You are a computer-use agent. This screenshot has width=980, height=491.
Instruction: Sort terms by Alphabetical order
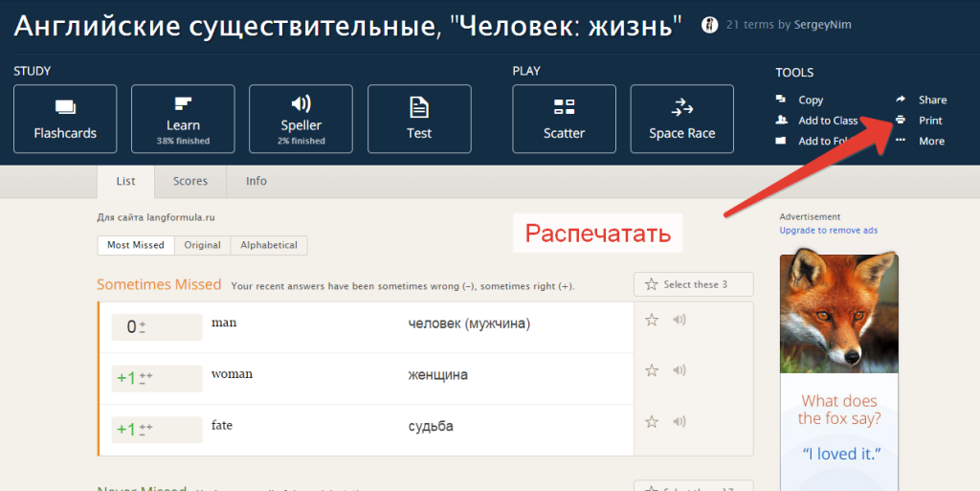[x=269, y=245]
